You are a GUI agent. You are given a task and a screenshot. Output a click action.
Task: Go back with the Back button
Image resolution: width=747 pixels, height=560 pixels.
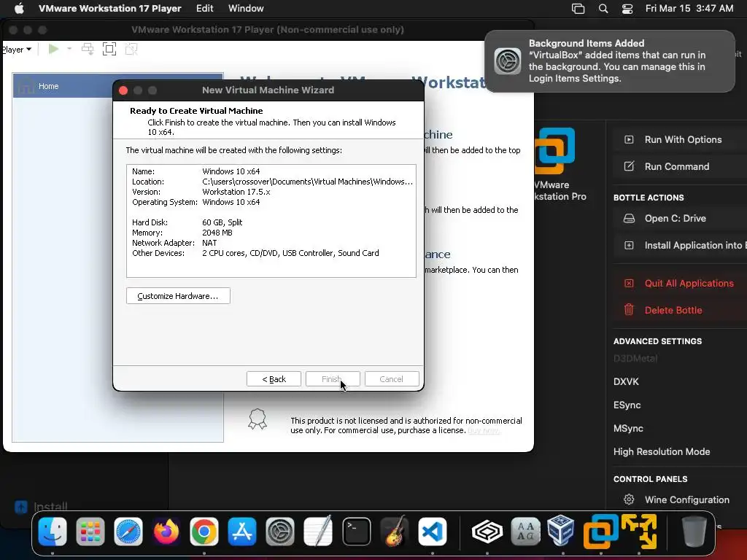coord(274,379)
